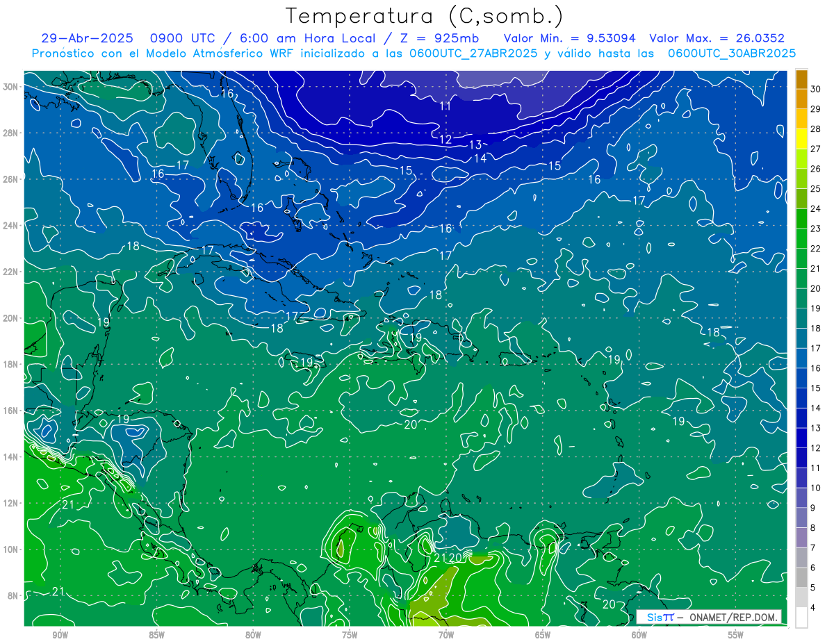Pick the white bottom segment of colorbar
The width and height of the screenshot is (834, 644).
pos(802,618)
